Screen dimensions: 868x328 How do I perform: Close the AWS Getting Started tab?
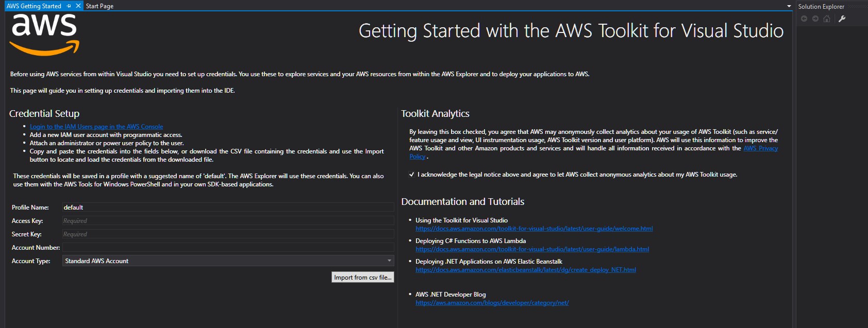click(x=78, y=6)
